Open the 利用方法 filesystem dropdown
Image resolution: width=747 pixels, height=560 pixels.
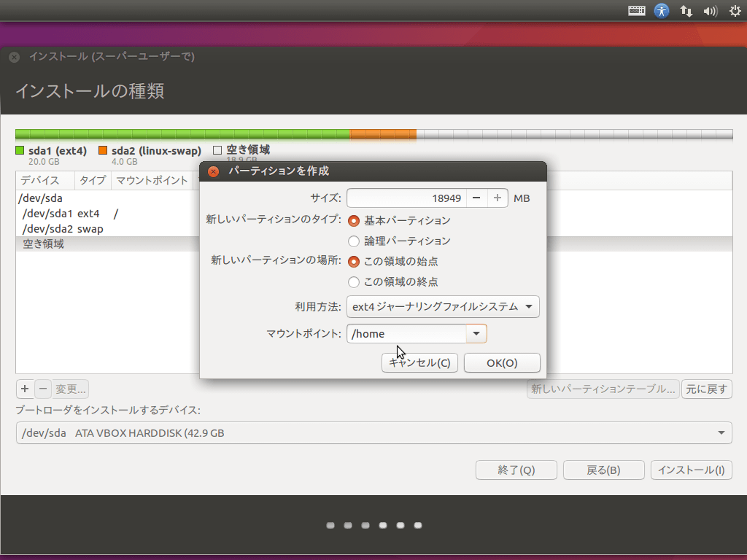(x=443, y=306)
